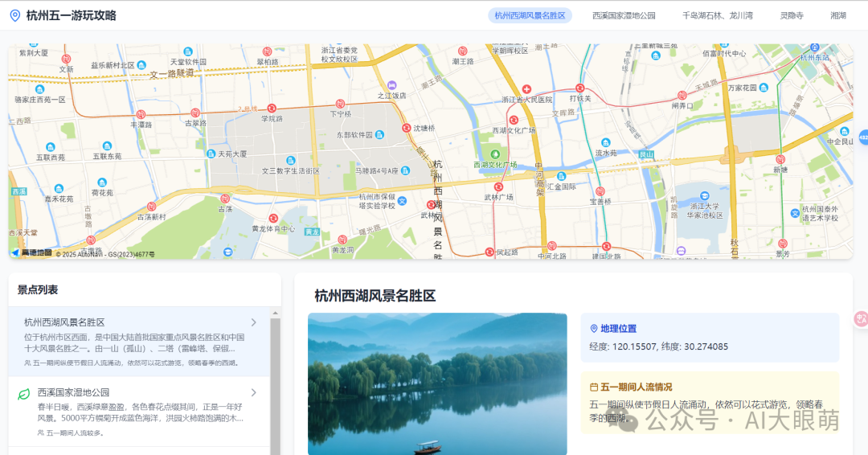Click the residential icon for 嘉禾花苑
Screen dimensions: 868x455
point(59,189)
